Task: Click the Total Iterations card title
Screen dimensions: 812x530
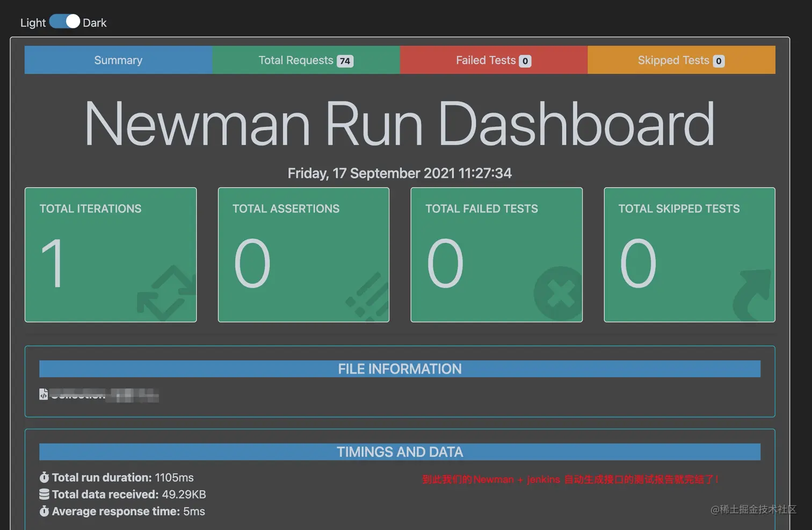Action: point(90,209)
